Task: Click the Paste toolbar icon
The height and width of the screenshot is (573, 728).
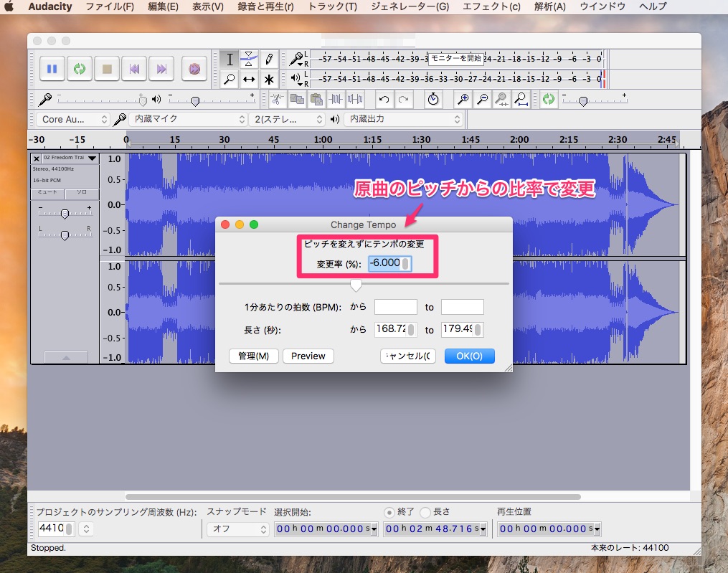Action: [x=316, y=100]
